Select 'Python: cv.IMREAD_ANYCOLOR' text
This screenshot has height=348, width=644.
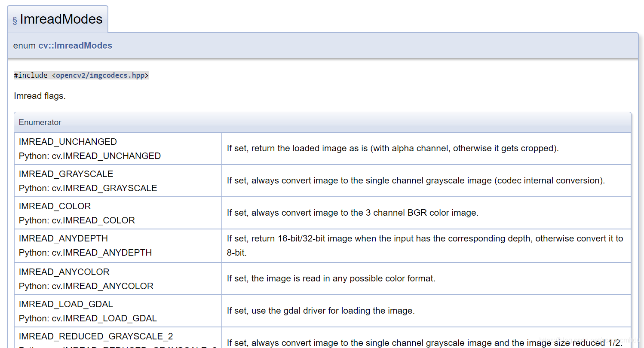point(86,286)
